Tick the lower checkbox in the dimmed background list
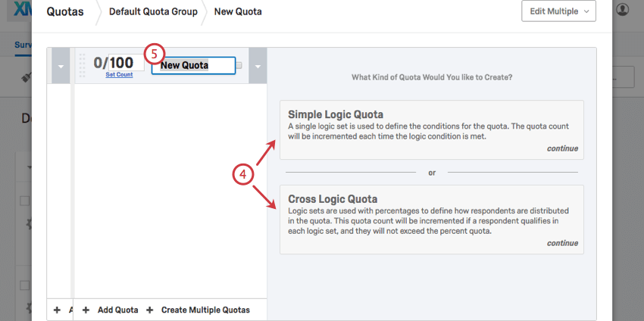This screenshot has height=321, width=644. coord(25,285)
